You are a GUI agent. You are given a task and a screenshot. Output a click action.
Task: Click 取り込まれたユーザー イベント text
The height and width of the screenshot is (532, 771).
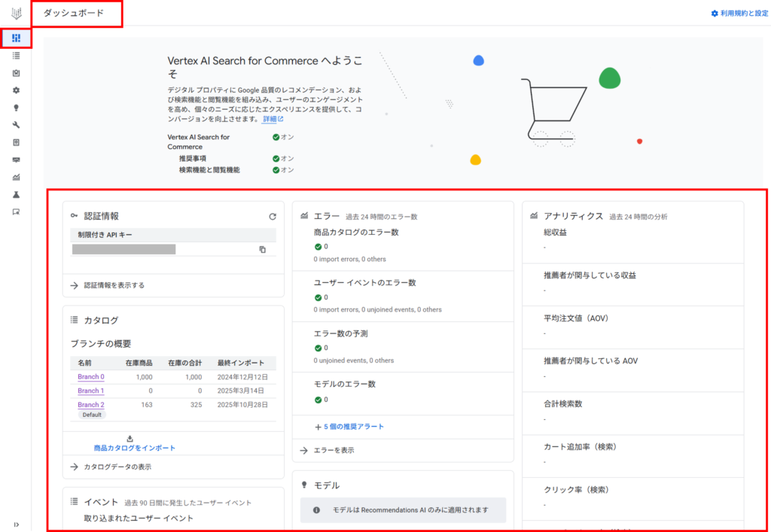click(139, 518)
